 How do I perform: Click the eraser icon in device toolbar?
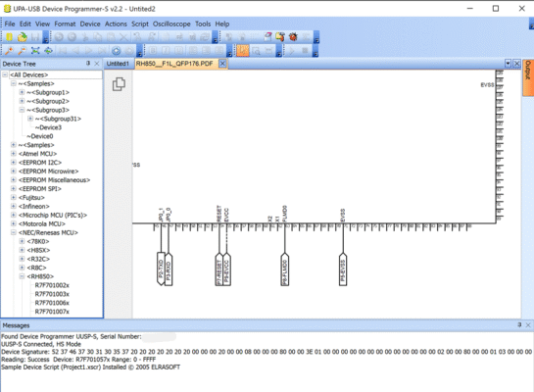pos(268,37)
